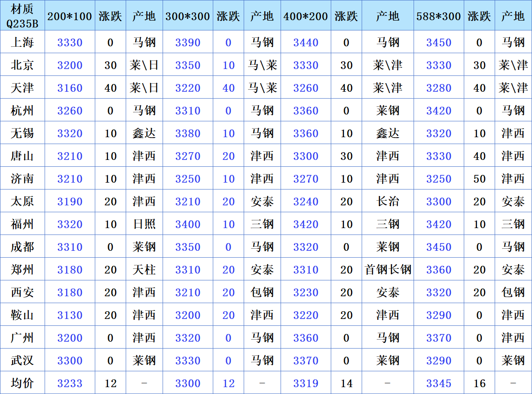Select 西安 300*300 origin 包钢

(x=262, y=292)
